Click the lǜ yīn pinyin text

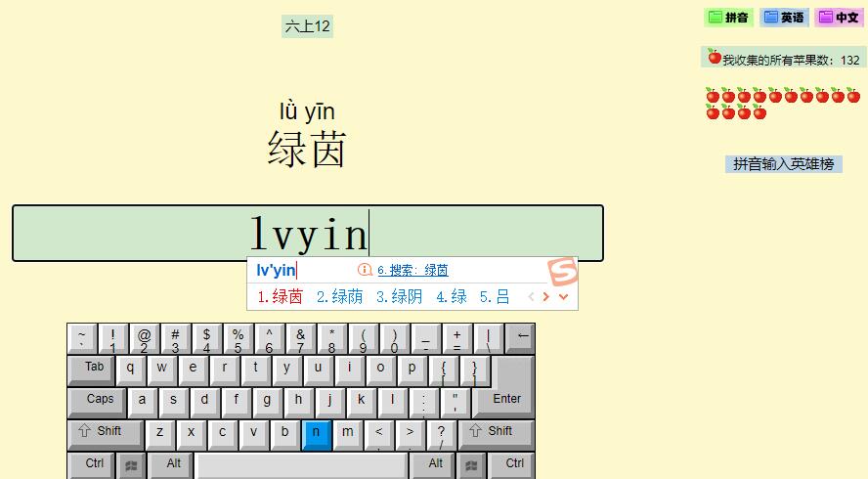[307, 111]
